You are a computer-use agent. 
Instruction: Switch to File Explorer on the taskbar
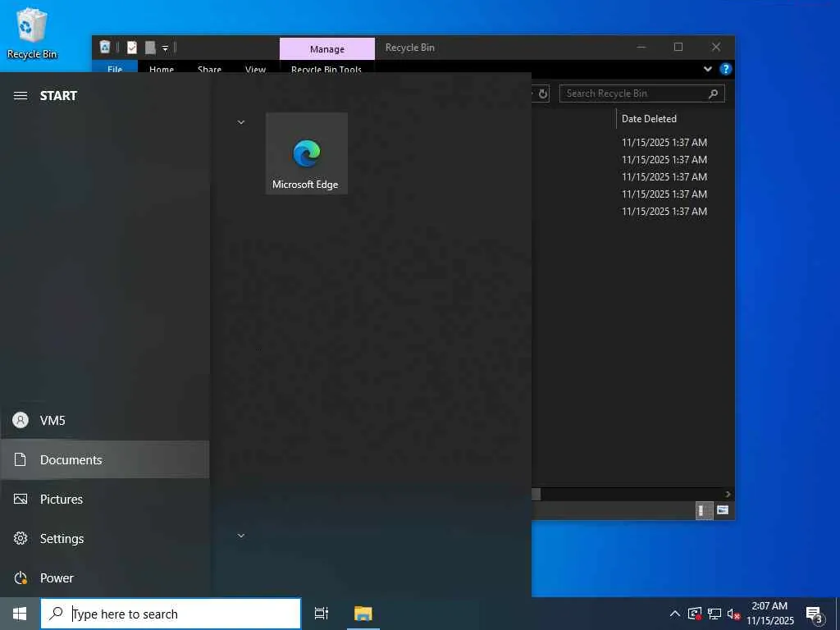363,614
